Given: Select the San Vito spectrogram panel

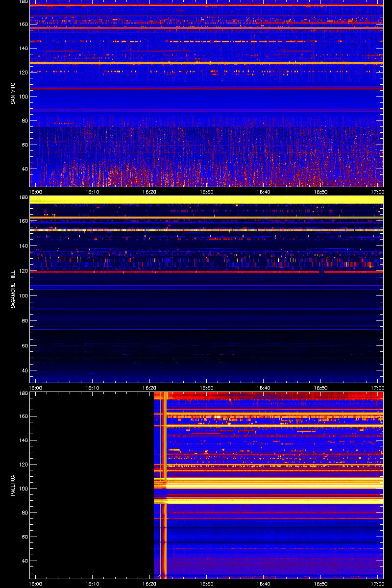Looking at the screenshot, I should point(206,94).
